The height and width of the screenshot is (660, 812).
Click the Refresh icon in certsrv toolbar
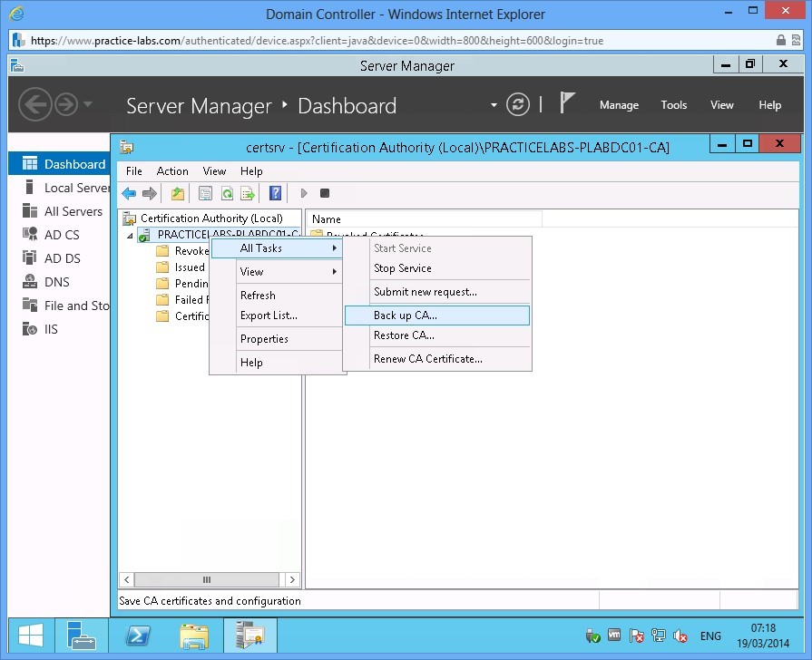point(227,192)
